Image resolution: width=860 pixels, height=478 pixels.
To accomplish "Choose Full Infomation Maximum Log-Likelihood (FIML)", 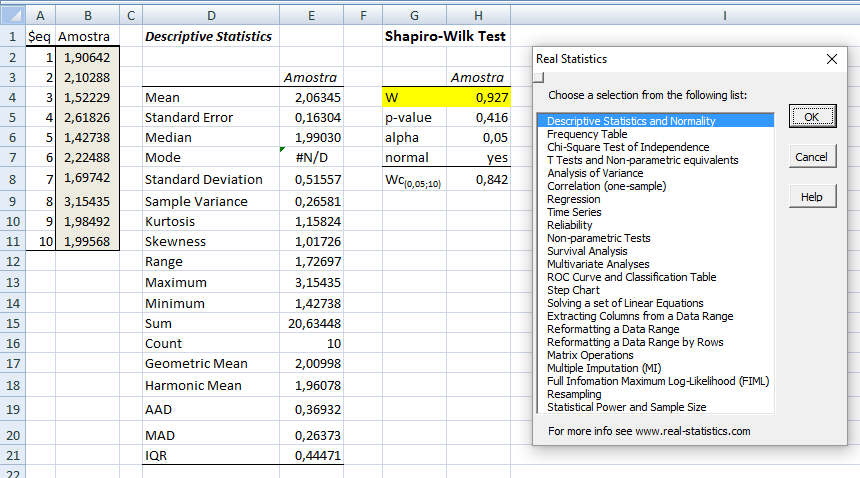I will (655, 382).
